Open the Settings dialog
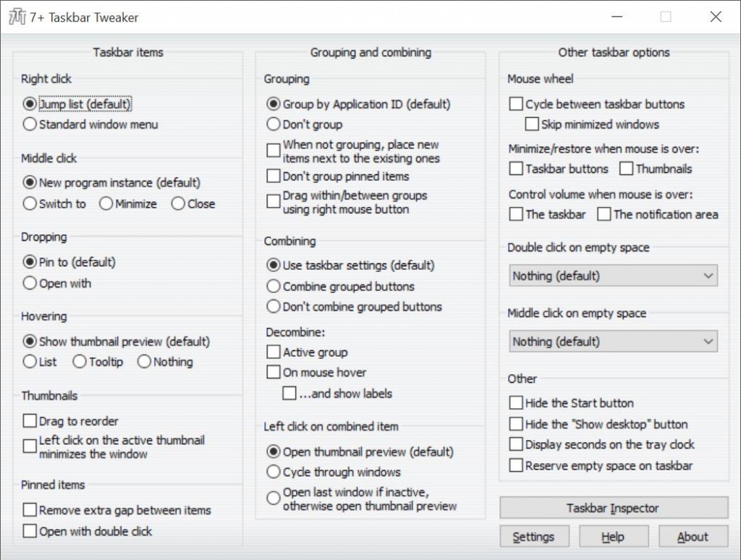Viewport: 741px width, 560px height. tap(535, 536)
